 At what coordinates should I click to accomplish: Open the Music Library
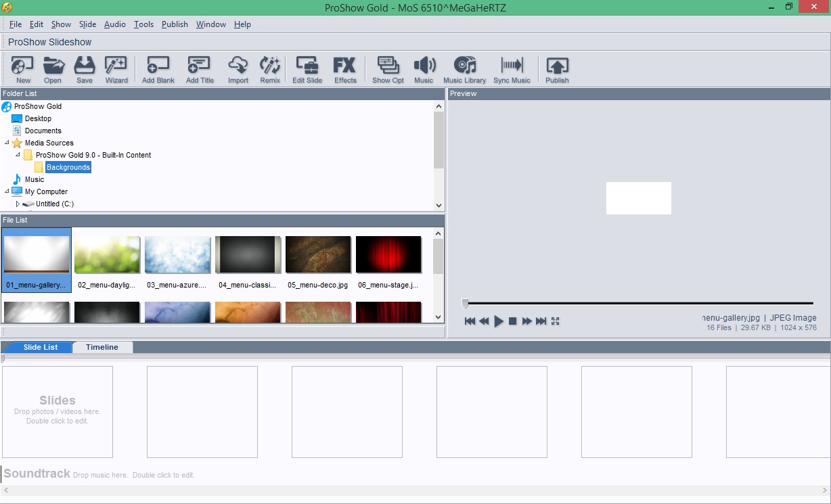[x=465, y=70]
